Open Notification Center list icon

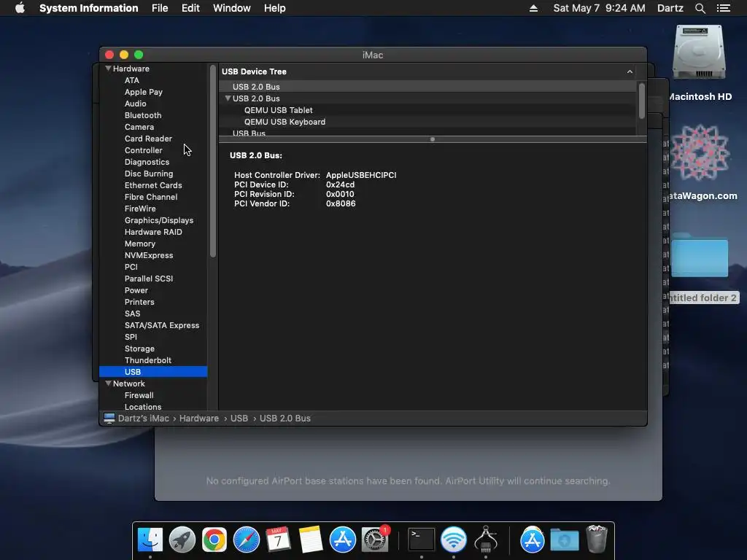(724, 8)
